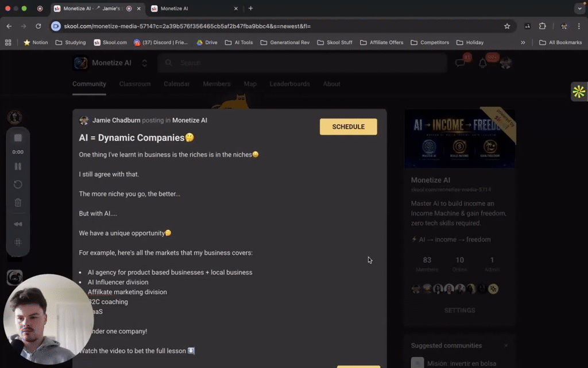
Task: Stop the screen recording
Action: tap(18, 138)
